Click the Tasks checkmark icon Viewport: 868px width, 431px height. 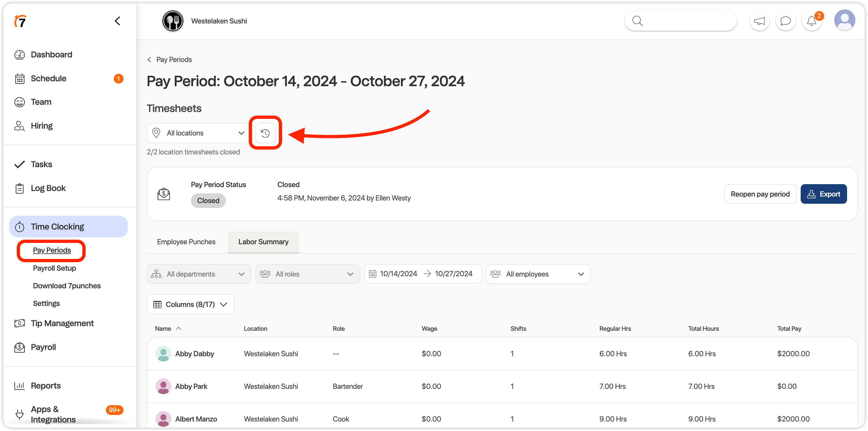click(20, 164)
